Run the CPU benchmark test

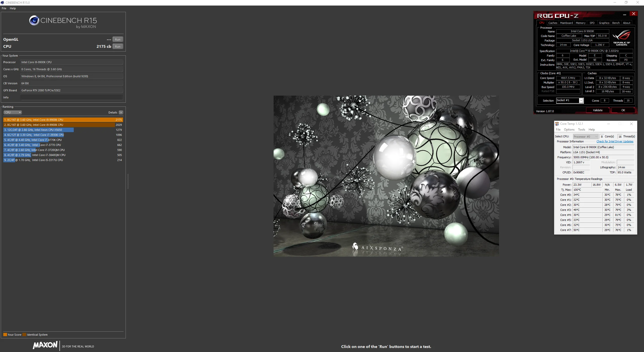click(x=118, y=47)
